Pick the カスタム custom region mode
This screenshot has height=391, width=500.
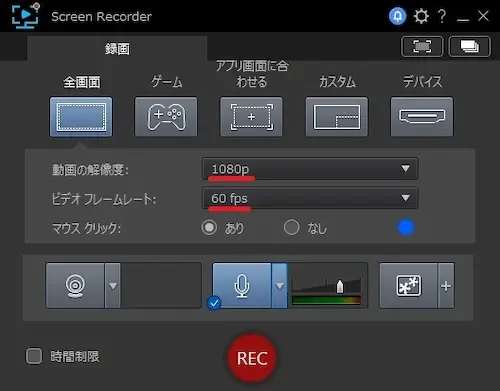coord(337,117)
